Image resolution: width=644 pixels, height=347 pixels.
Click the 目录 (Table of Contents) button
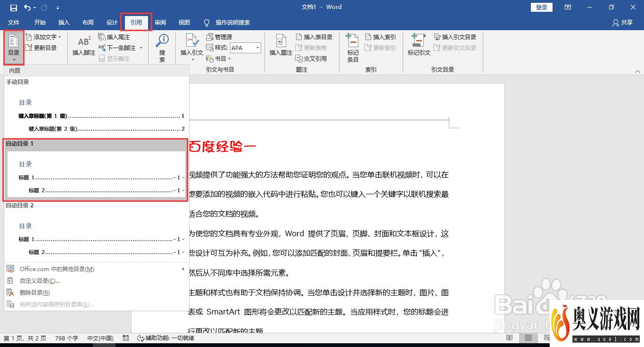point(14,48)
